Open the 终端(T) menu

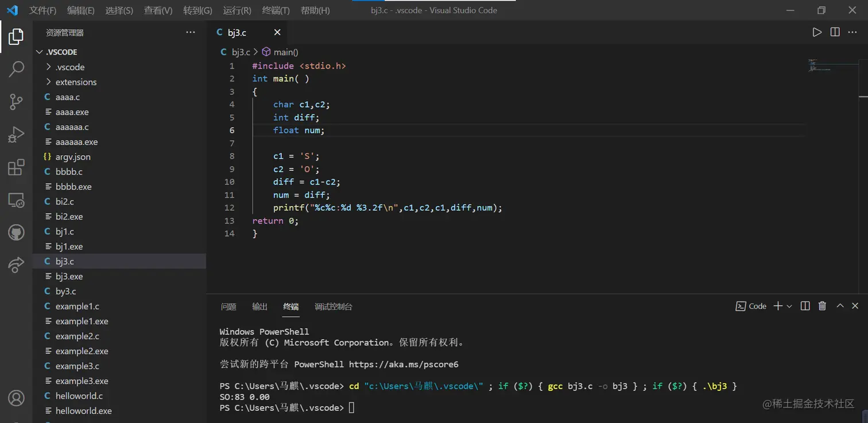(276, 10)
